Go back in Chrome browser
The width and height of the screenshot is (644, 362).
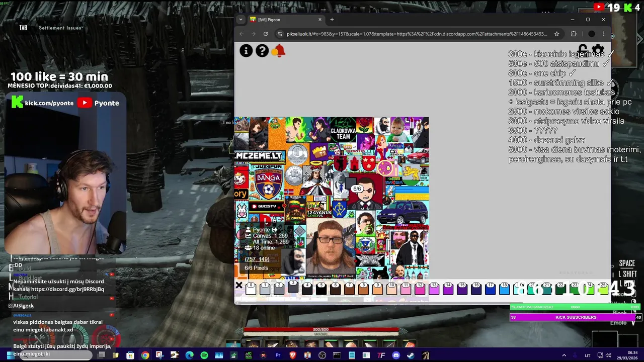[x=242, y=34]
